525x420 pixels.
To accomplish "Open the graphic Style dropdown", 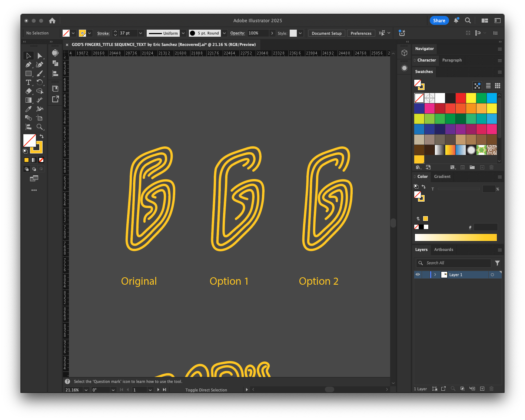I will 300,33.
